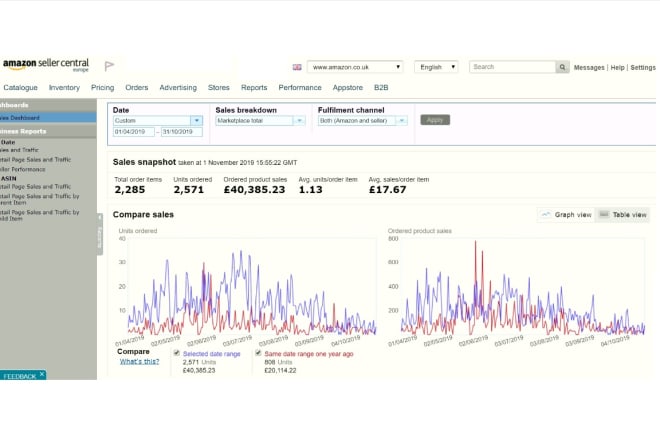Switch to Table view
This screenshot has height=440, width=660.
tap(623, 215)
